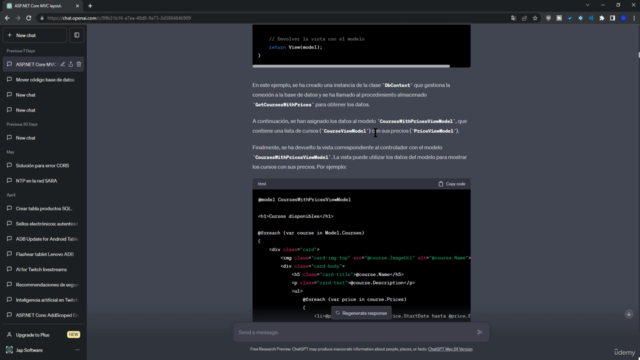Click the shield extension icon in toolbar
The height and width of the screenshot is (360, 640).
click(x=548, y=18)
